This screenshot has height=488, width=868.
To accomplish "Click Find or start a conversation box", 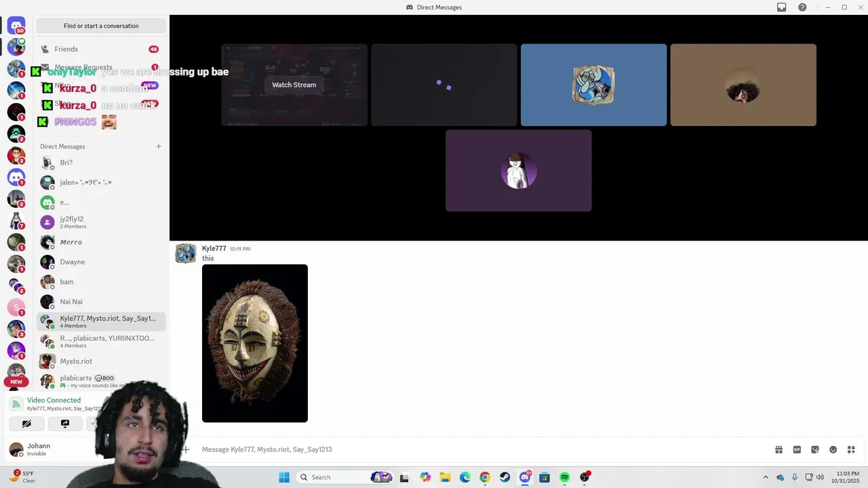I will click(x=101, y=26).
